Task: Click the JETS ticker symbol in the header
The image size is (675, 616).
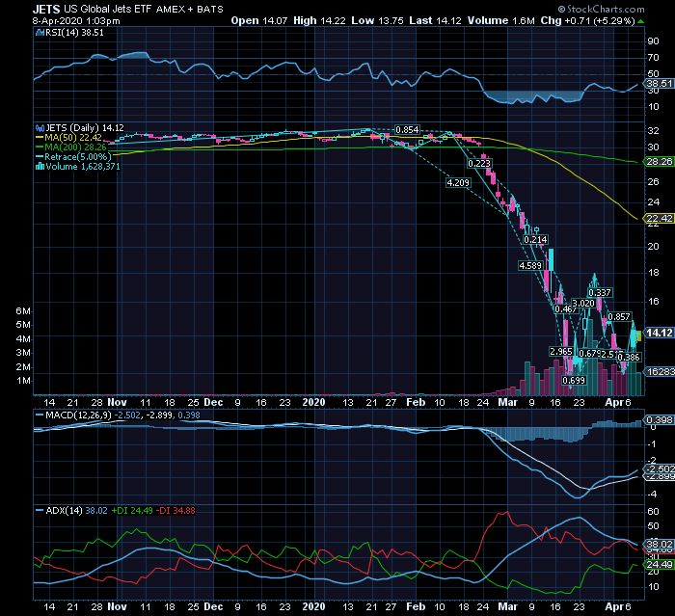Action: (46, 9)
